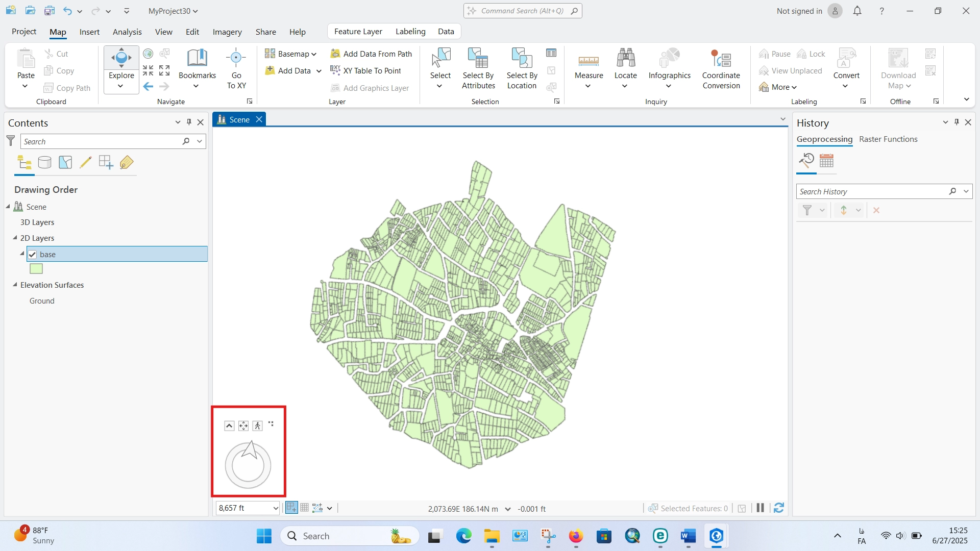Click the Search History input field
The height and width of the screenshot is (551, 980).
(873, 191)
